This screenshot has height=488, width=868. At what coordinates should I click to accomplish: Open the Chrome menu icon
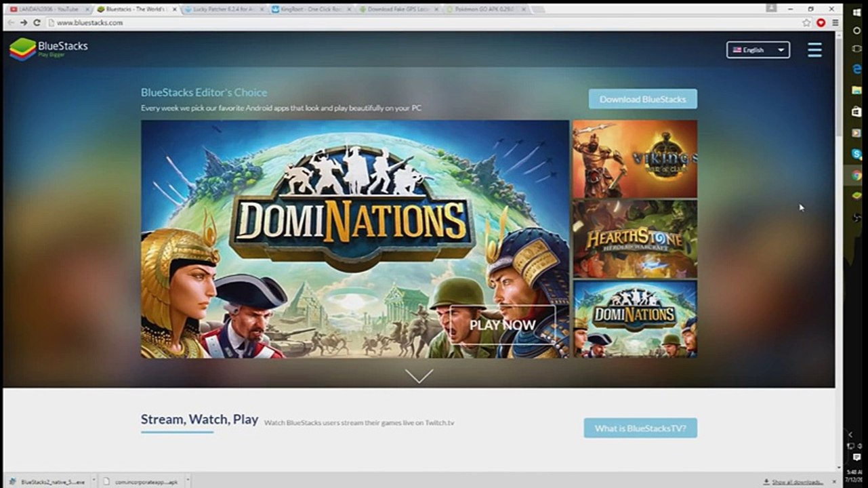pyautogui.click(x=835, y=22)
